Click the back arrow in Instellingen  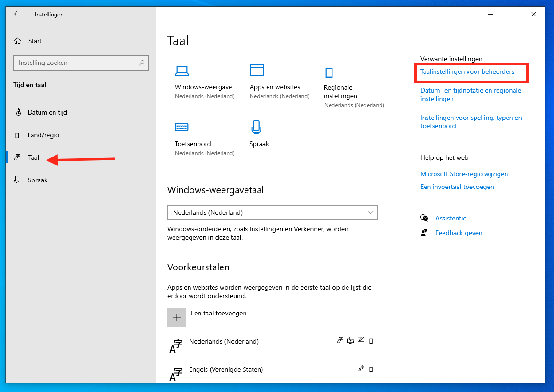(x=17, y=14)
